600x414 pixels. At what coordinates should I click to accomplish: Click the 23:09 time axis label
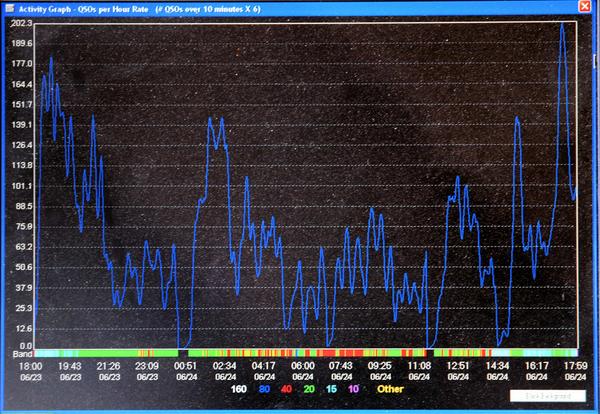click(147, 366)
